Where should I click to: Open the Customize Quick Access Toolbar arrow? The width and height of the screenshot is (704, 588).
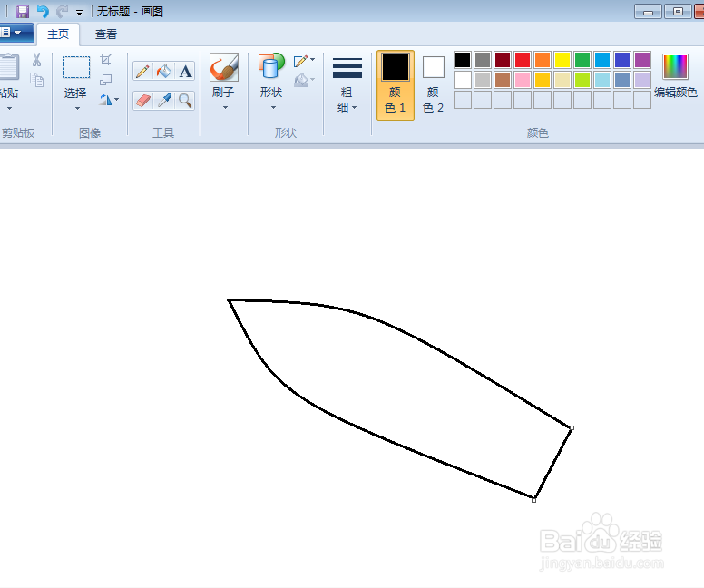79,12
